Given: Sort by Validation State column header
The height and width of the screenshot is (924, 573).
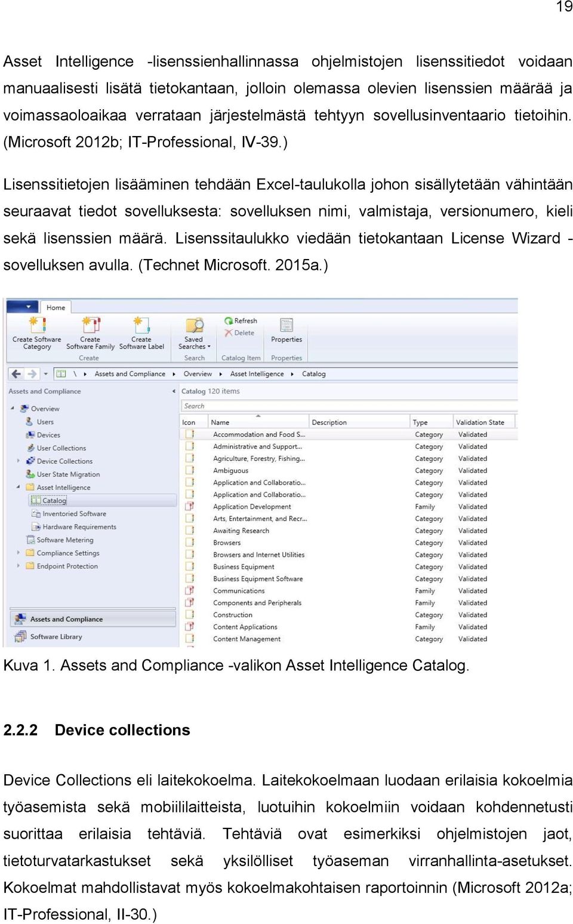Looking at the screenshot, I should (x=483, y=422).
